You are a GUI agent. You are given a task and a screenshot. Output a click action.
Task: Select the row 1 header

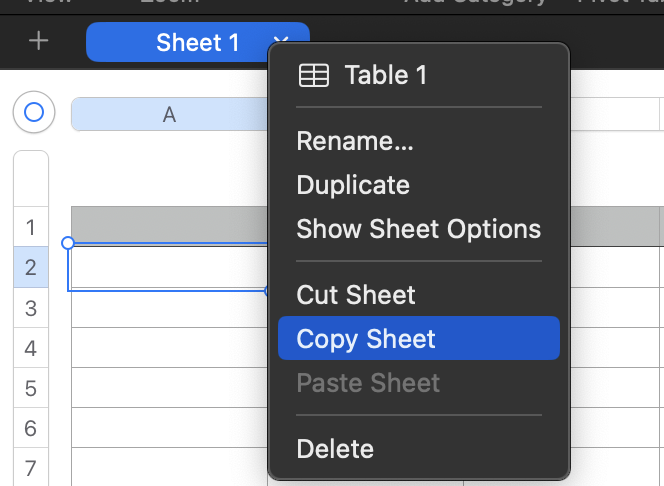[31, 227]
